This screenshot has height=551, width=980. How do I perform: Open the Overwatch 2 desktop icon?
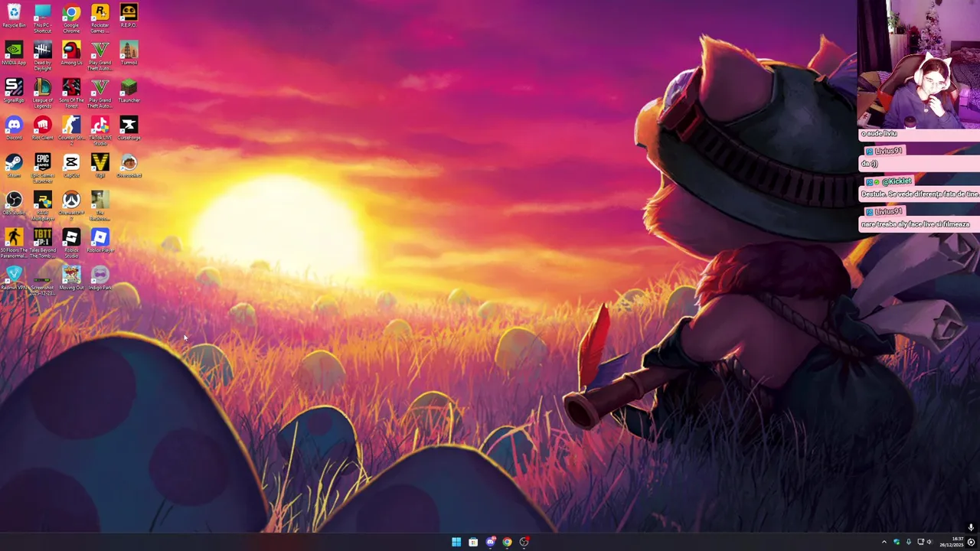[x=71, y=206]
